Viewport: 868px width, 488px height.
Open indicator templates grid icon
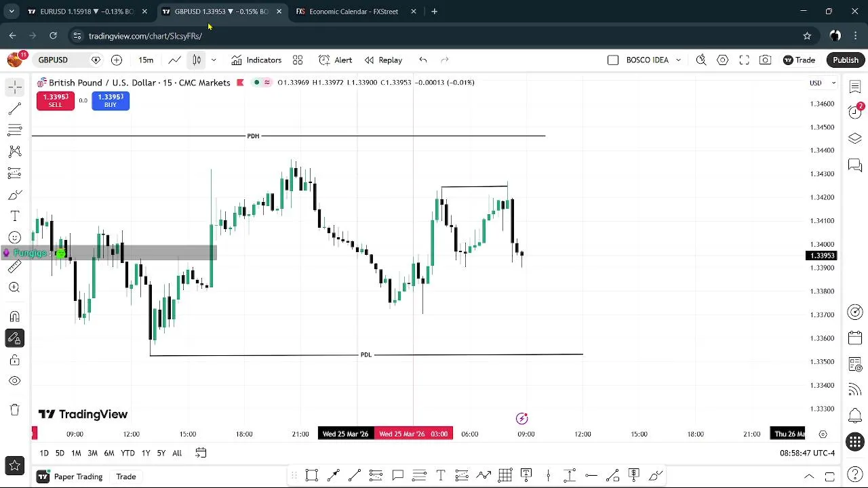tap(298, 60)
